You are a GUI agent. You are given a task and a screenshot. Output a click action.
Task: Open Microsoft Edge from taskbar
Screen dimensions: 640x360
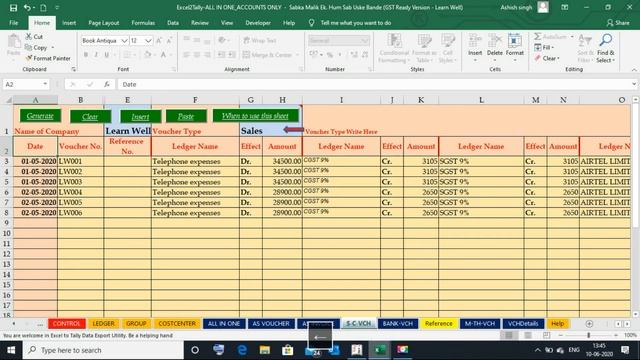click(x=242, y=350)
